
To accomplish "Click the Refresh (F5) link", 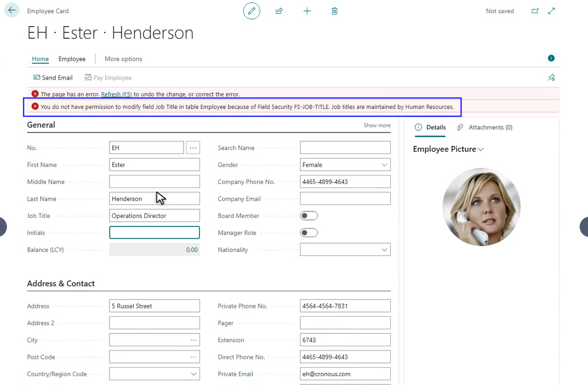I will tap(116, 94).
